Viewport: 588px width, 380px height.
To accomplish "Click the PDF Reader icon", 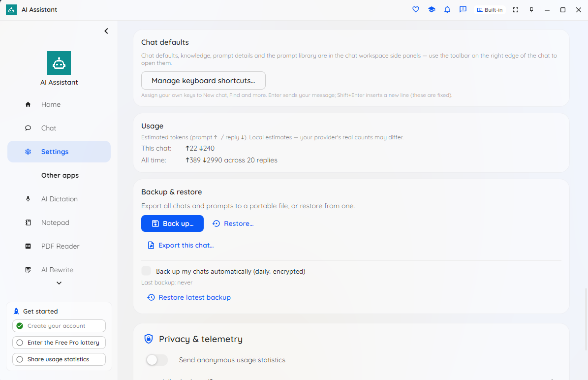I will pyautogui.click(x=28, y=246).
